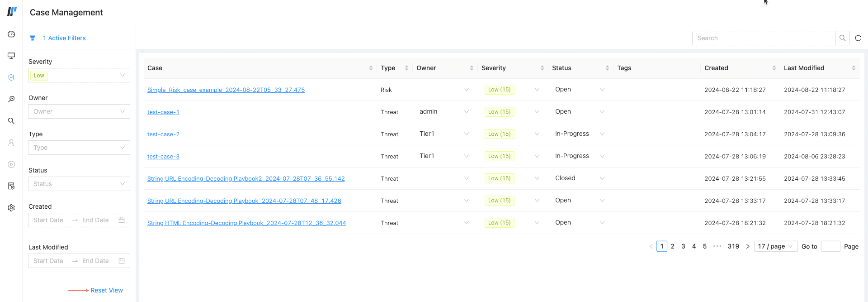Go to page 4

click(694, 246)
